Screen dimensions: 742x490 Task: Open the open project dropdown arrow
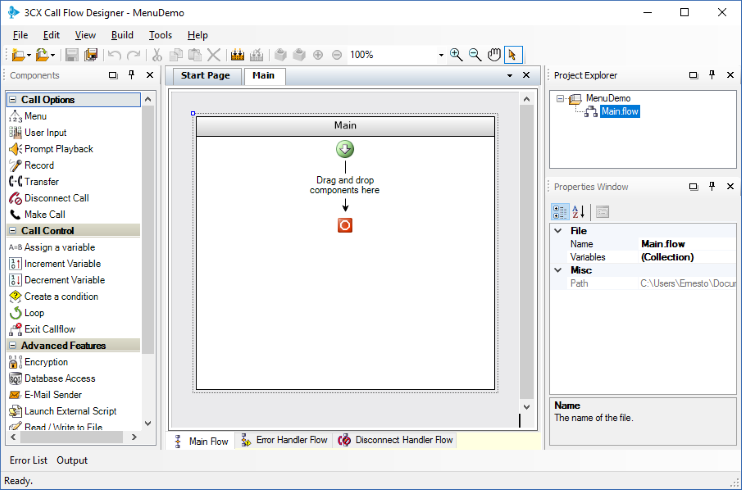tap(53, 55)
